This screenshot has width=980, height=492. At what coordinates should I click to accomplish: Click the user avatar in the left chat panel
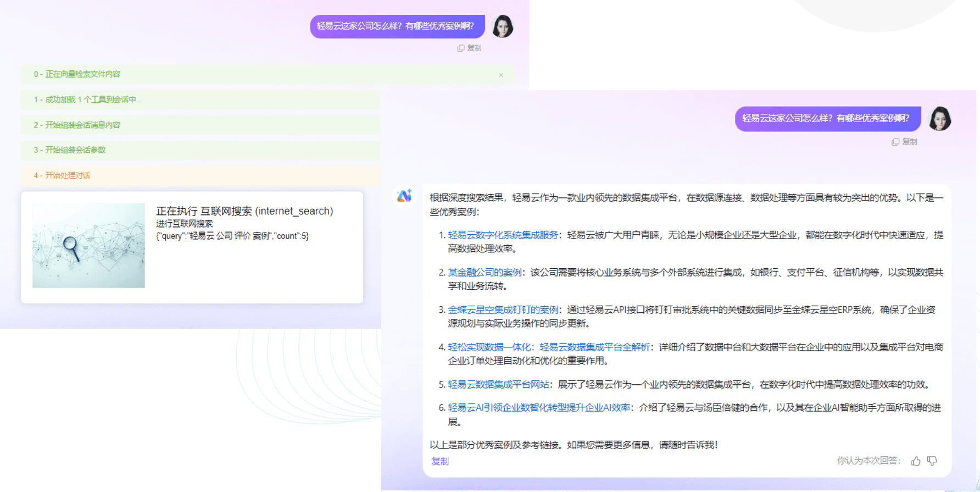tap(502, 26)
